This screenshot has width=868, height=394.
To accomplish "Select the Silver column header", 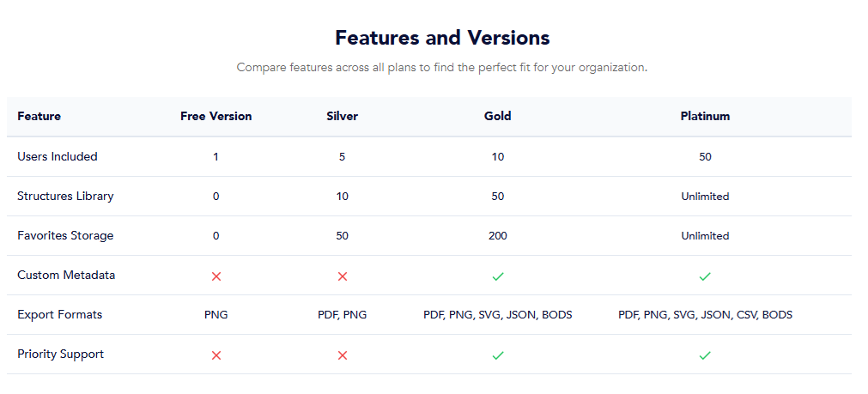I will pyautogui.click(x=343, y=116).
